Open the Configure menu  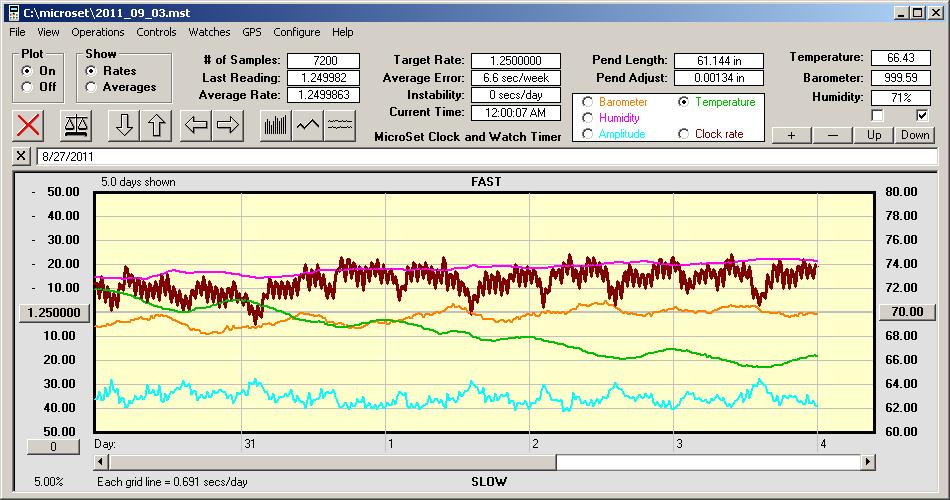pyautogui.click(x=296, y=32)
